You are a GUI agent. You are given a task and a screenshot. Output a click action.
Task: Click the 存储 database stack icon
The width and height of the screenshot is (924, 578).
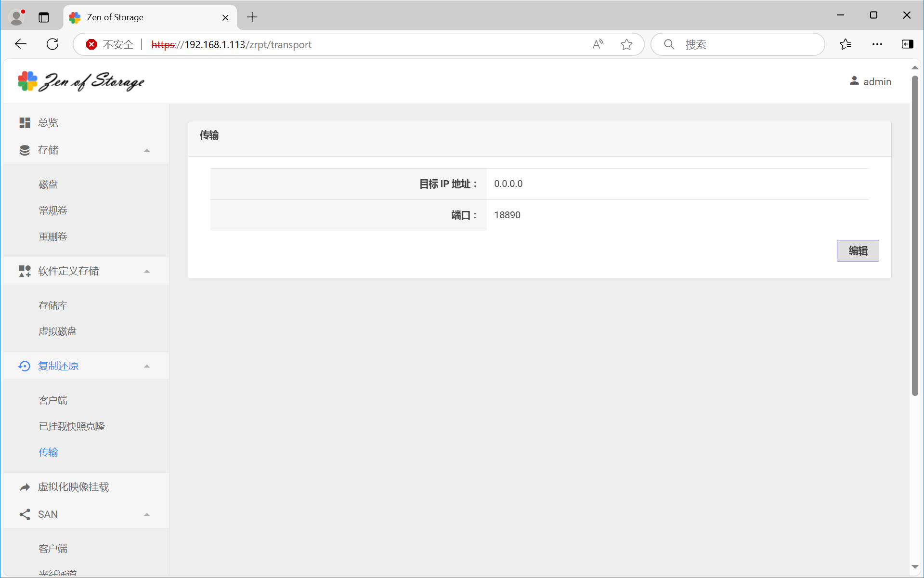(25, 150)
